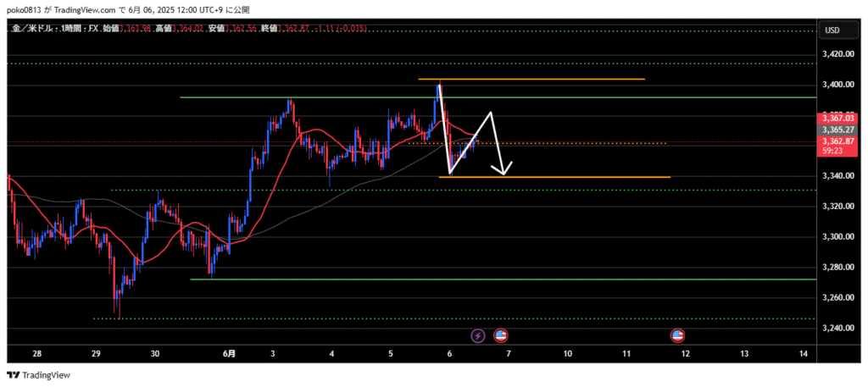Viewport: 868px width, 387px height.
Task: Click the red 3,362.87 current price label
Action: pyautogui.click(x=837, y=141)
